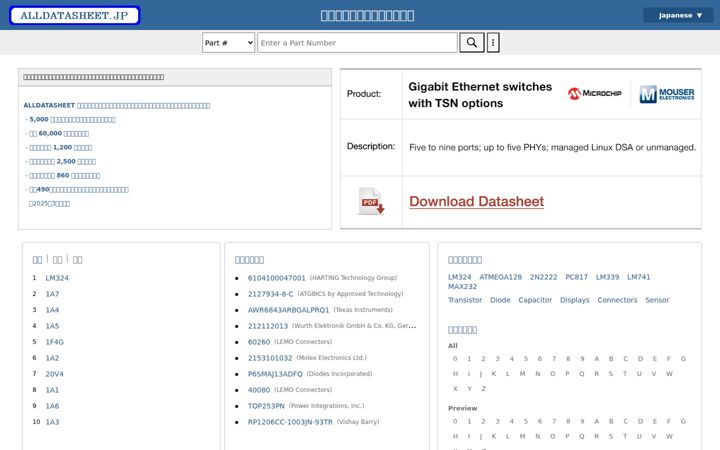The image size is (720, 450).
Task: Click the ALLDATASHEET.JP logo
Action: tap(74, 15)
